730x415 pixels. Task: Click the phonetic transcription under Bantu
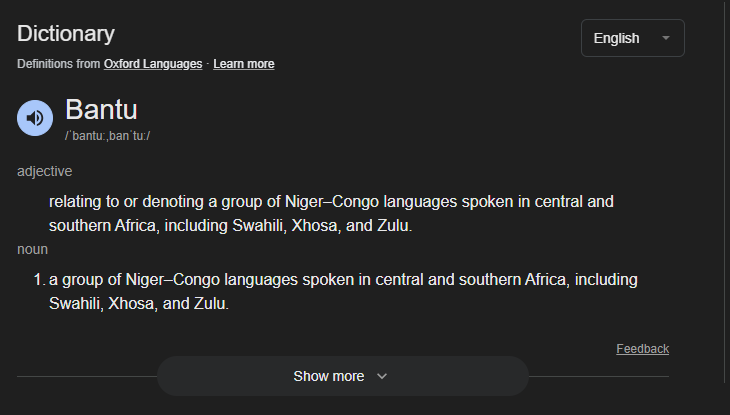[x=107, y=135]
